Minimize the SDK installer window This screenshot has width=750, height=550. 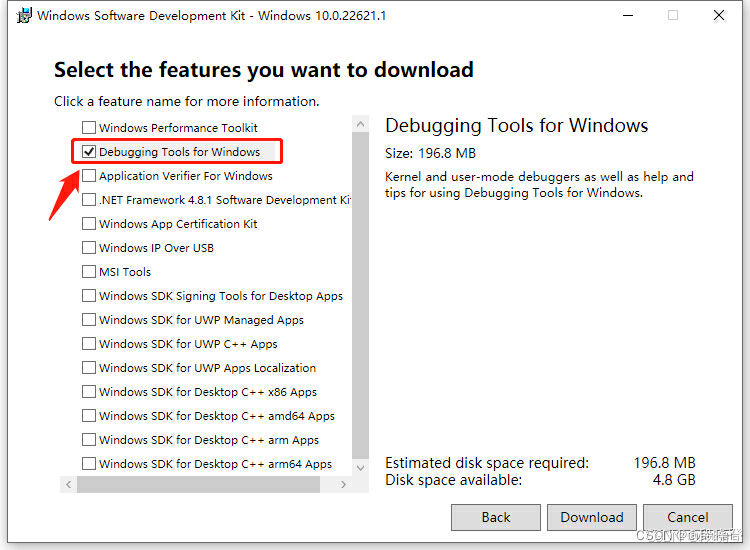628,15
